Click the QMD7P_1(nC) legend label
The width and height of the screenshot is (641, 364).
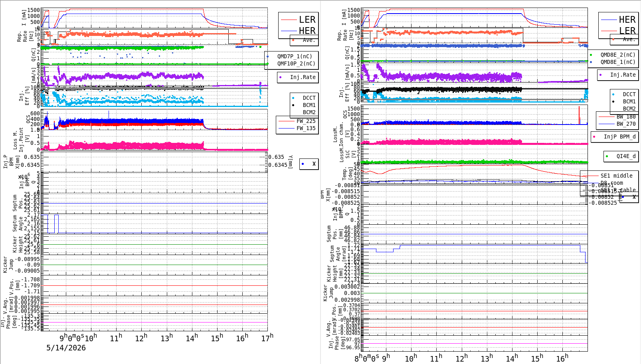pos(295,56)
